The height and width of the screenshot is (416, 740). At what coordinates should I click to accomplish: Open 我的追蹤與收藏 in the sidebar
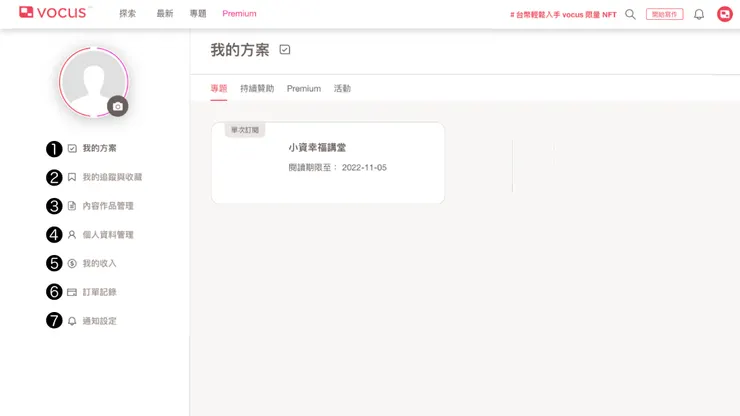(112, 177)
